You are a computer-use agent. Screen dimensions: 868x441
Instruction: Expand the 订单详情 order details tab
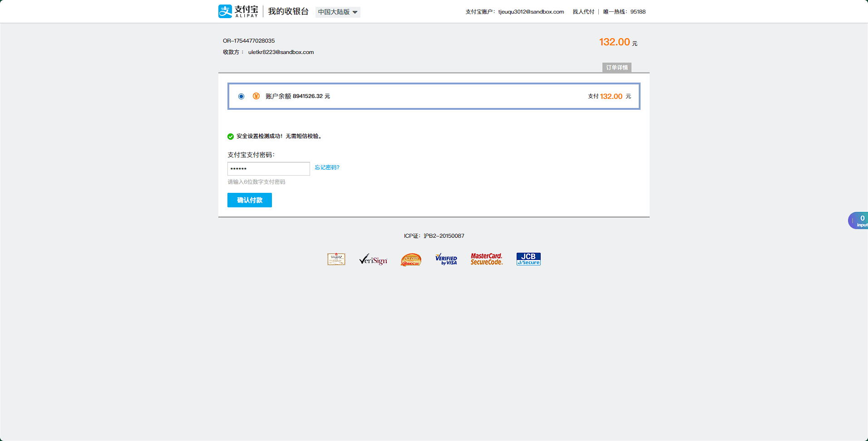616,68
